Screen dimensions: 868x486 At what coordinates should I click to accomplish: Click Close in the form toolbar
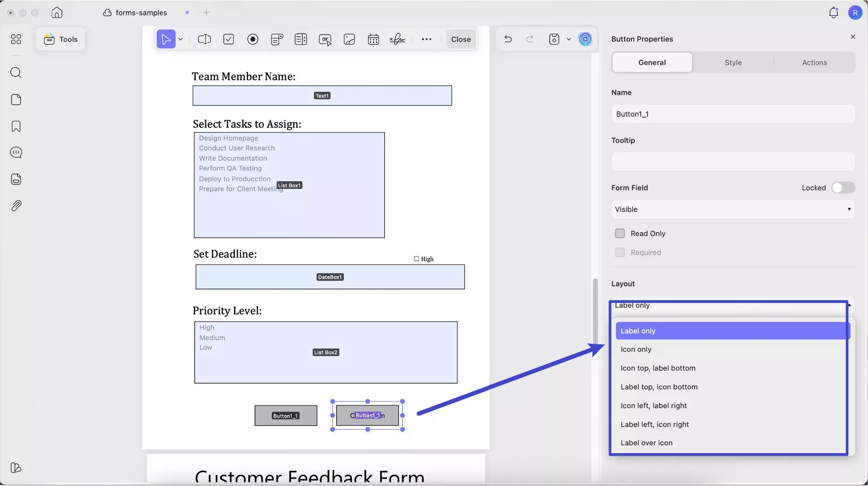pyautogui.click(x=461, y=39)
